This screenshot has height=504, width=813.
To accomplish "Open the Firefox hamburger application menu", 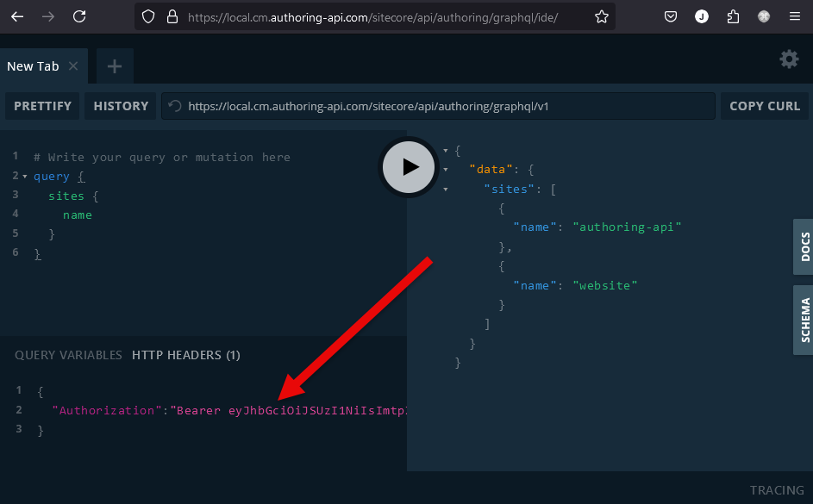I will tap(794, 16).
